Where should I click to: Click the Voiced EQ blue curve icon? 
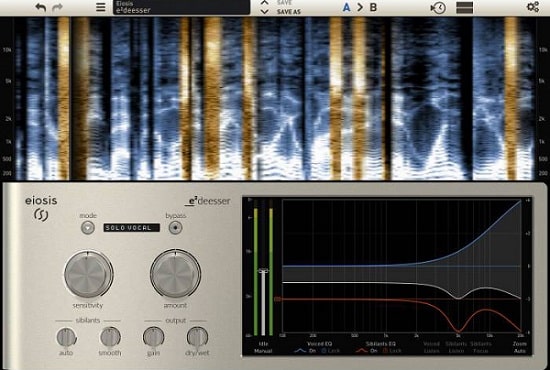(299, 350)
